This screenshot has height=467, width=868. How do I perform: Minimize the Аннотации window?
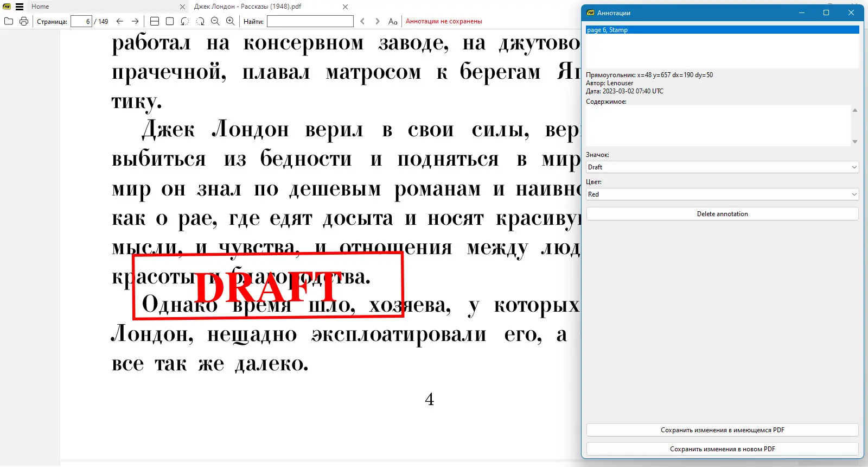pos(802,12)
